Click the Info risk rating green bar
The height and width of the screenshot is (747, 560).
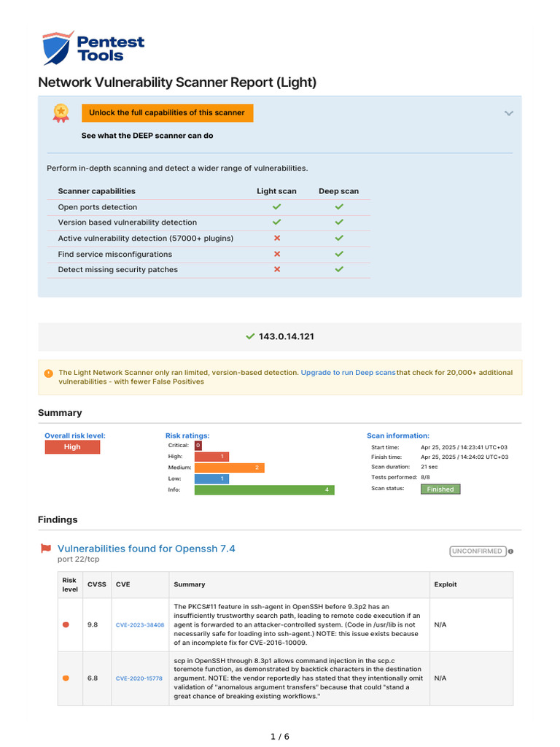point(264,489)
